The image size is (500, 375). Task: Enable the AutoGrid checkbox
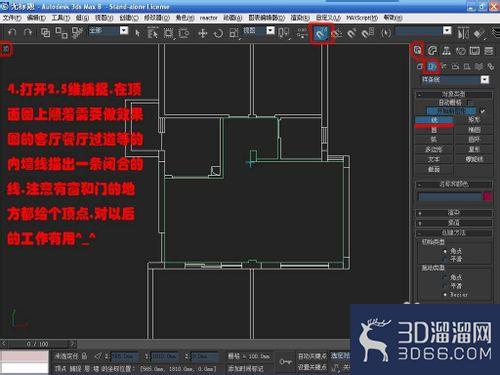coord(470,102)
